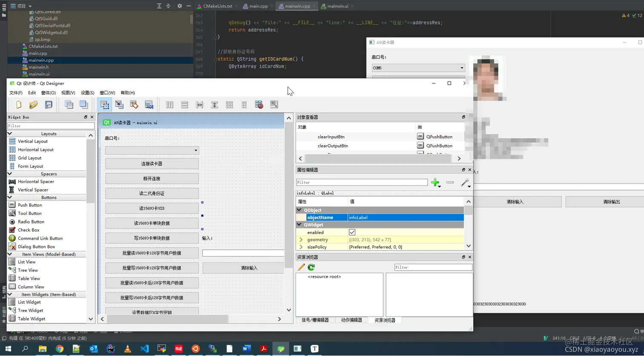This screenshot has height=357, width=644.
Task: Apply Lay Out Vertically toolbar icon
Action: 184,105
